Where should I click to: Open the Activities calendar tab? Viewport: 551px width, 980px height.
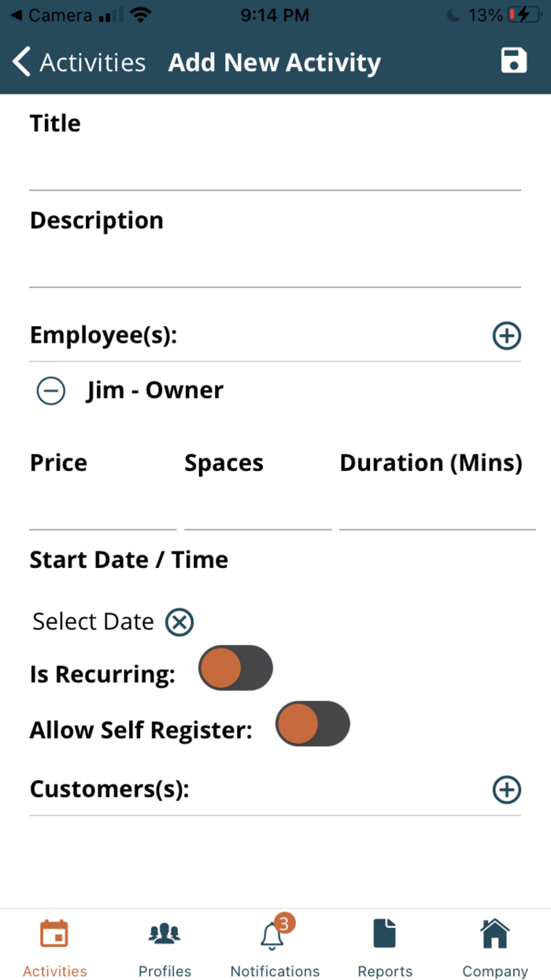coord(54,944)
